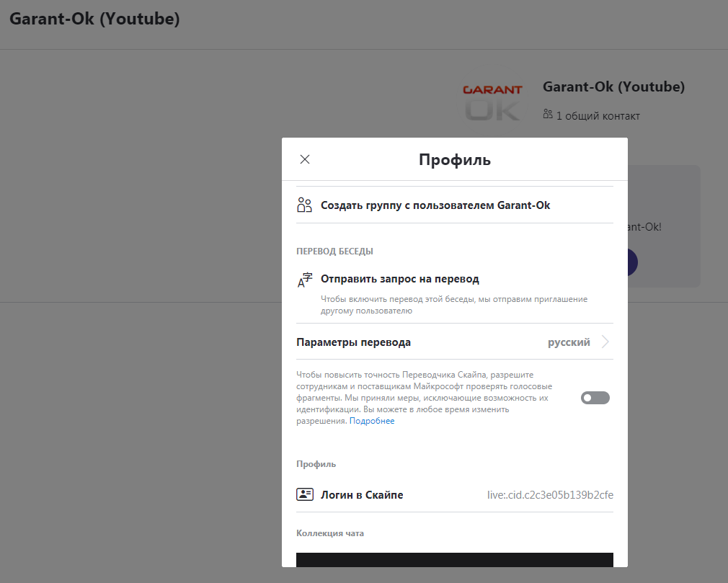Click the translation invitation description text
The width and height of the screenshot is (728, 583).
pyautogui.click(x=454, y=305)
